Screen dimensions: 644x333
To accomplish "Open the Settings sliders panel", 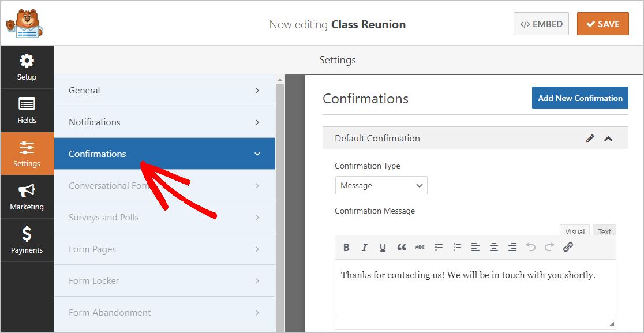I will pos(27,154).
